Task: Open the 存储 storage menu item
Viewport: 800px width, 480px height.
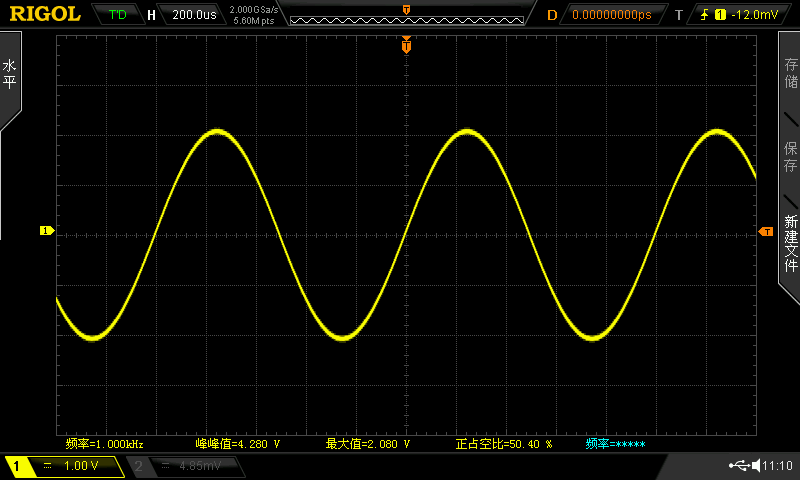Action: click(790, 72)
